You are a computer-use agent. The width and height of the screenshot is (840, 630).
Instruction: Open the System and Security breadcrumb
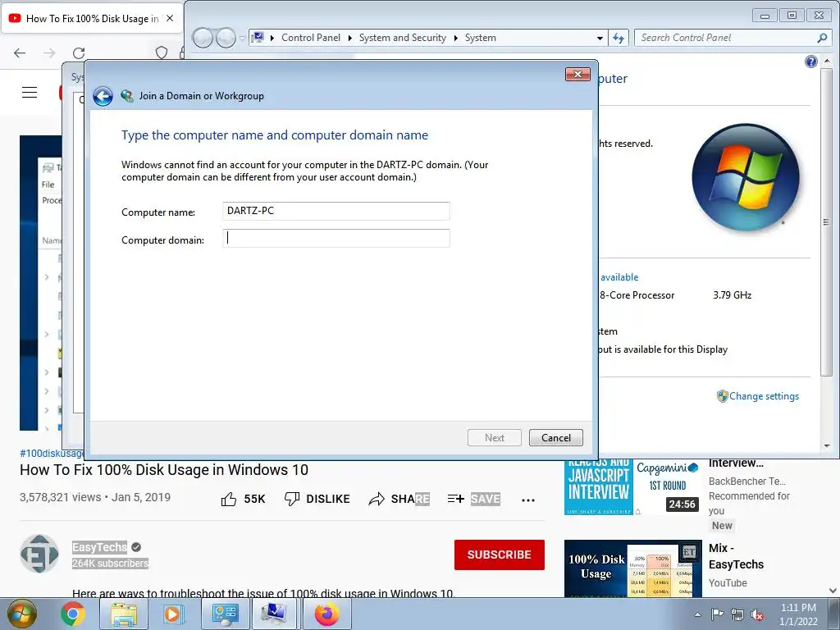[x=402, y=38]
